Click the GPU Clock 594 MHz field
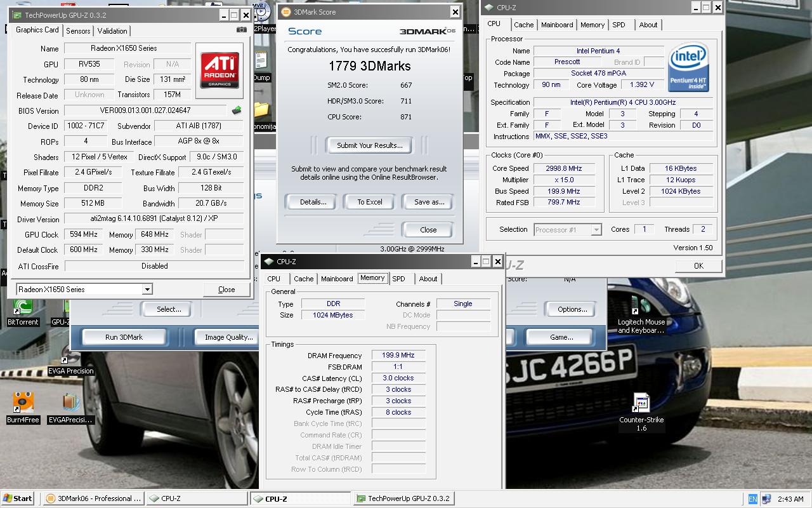Screen dimensions: 812x508 [84, 234]
